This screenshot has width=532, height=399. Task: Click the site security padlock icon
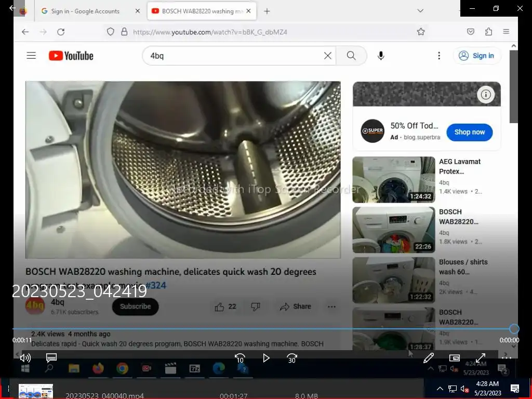click(x=124, y=32)
